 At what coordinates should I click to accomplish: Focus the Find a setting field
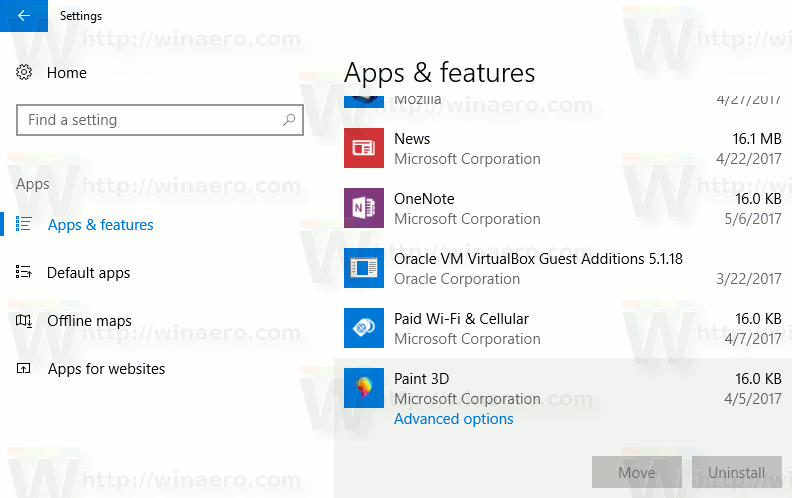point(160,120)
